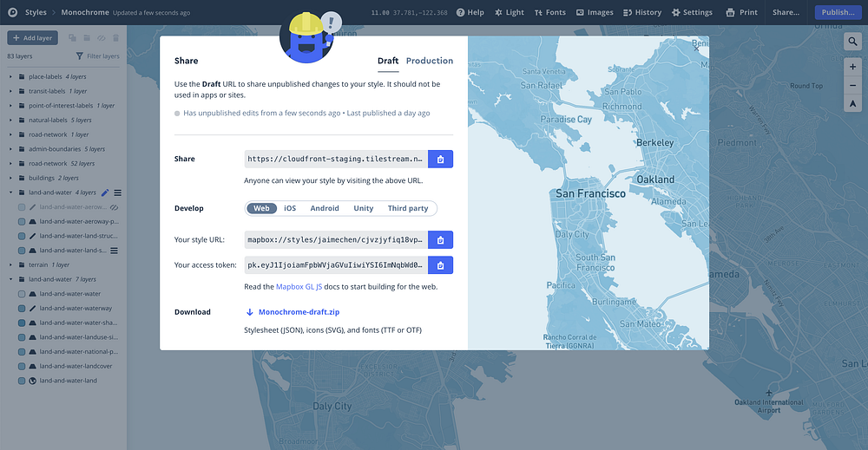Open the Fonts menu

[550, 12]
